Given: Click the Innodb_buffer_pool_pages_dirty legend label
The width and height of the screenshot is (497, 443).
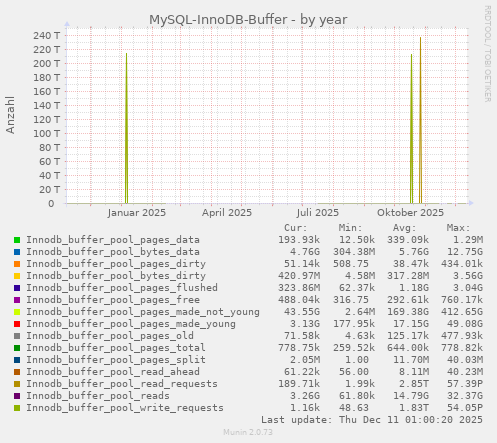Looking at the screenshot, I should (116, 264).
